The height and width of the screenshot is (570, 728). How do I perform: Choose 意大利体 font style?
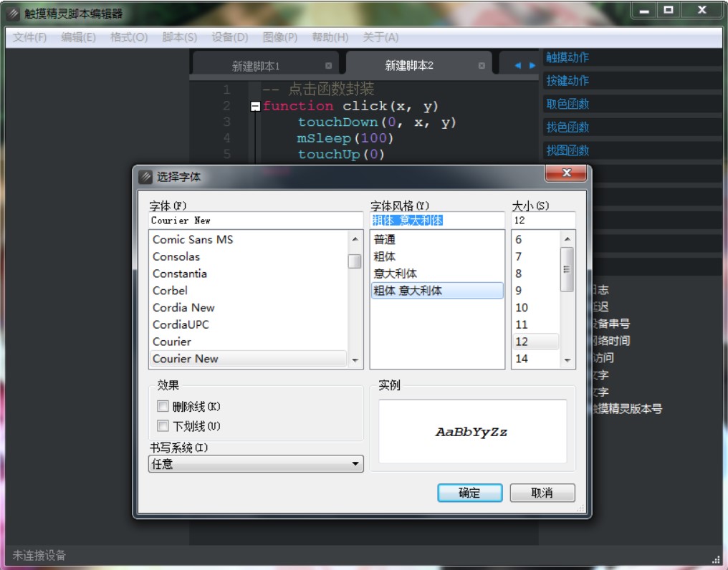[437, 274]
